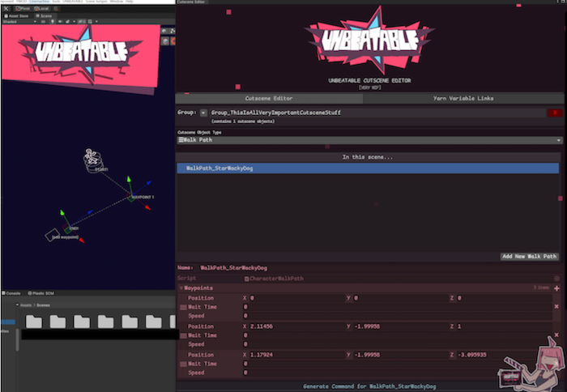The image size is (567, 392).
Task: Delete the group with red X button
Action: tap(555, 113)
